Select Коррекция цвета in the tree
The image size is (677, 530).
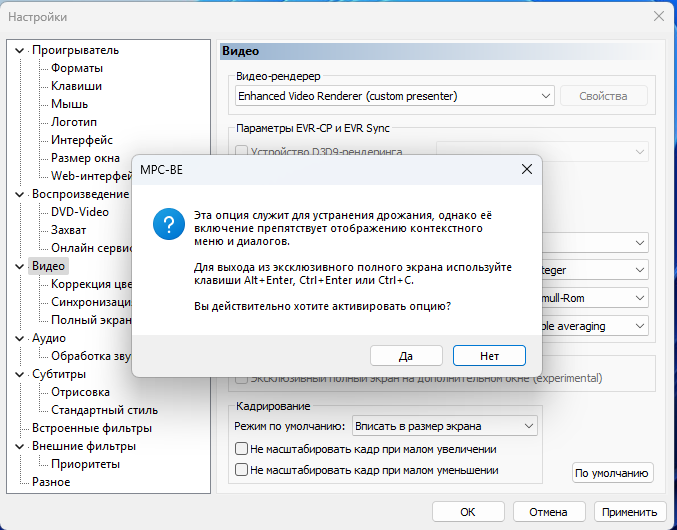click(91, 284)
